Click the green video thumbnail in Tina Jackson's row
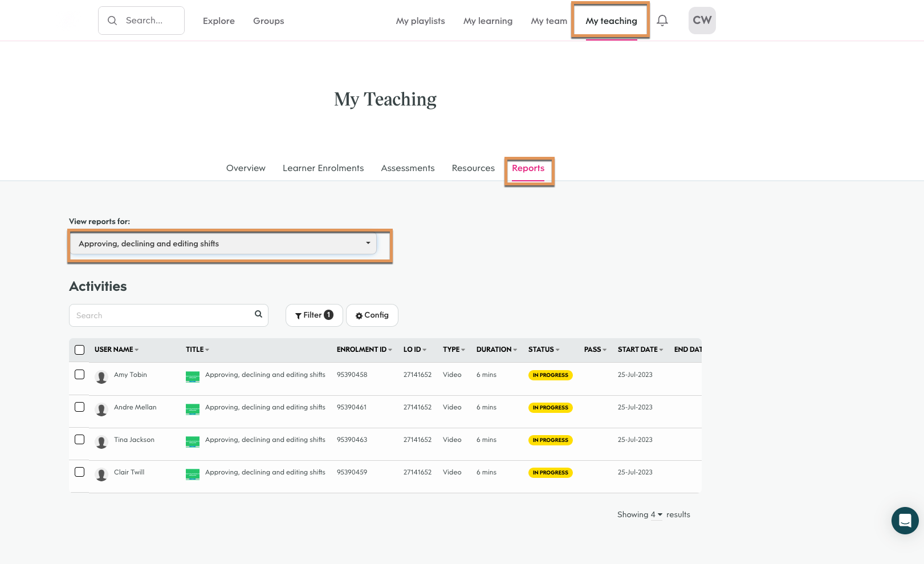Viewport: 924px width, 564px height. pyautogui.click(x=193, y=442)
